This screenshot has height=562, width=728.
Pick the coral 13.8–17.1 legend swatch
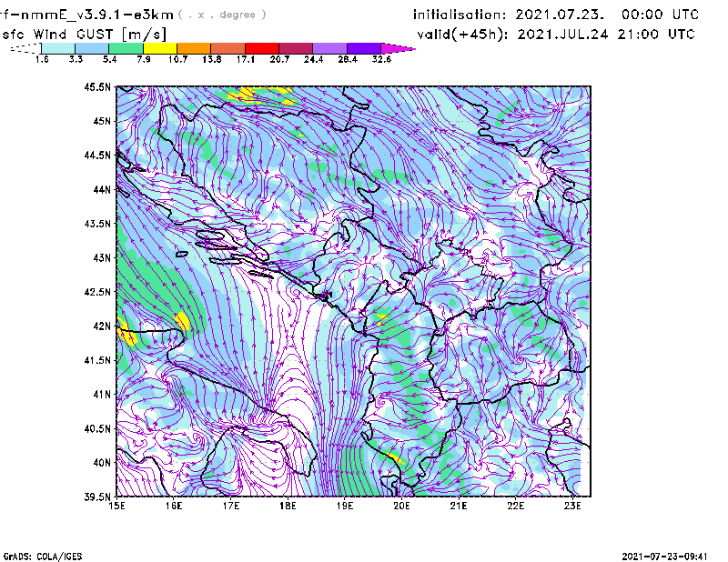click(x=228, y=48)
